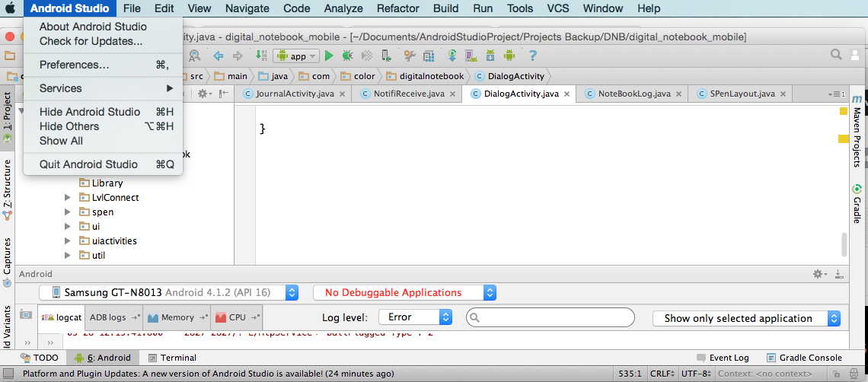
Task: Click the Hector inspector status bar icon
Action: click(x=852, y=374)
